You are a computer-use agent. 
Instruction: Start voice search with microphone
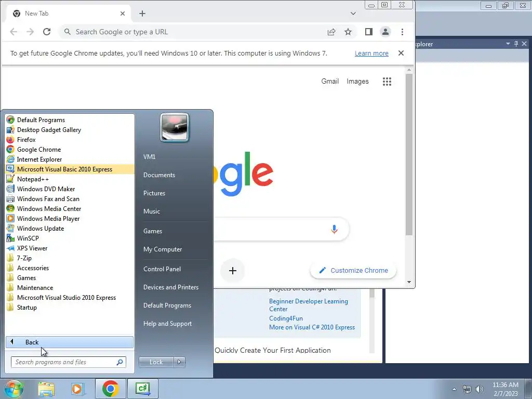[334, 229]
